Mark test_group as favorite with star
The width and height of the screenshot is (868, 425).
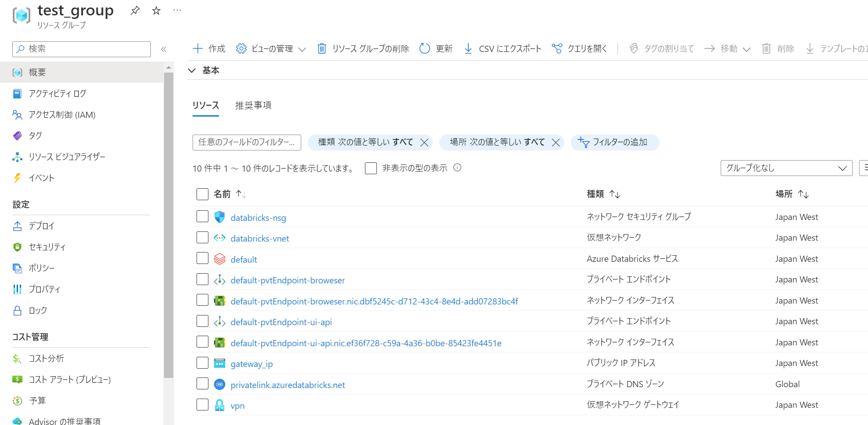156,11
